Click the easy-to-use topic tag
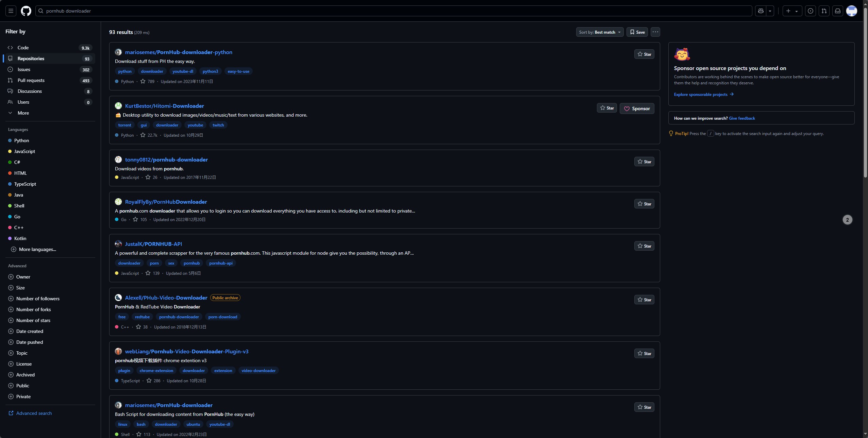 tap(238, 71)
